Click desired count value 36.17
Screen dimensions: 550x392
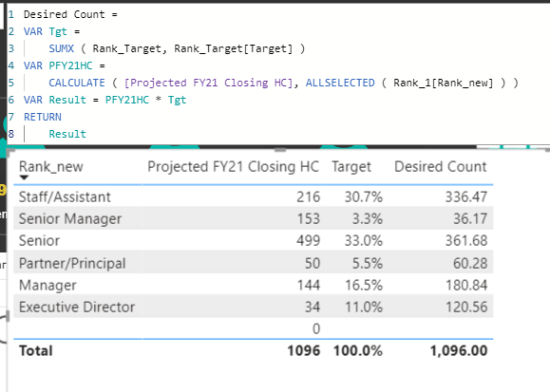pos(470,219)
